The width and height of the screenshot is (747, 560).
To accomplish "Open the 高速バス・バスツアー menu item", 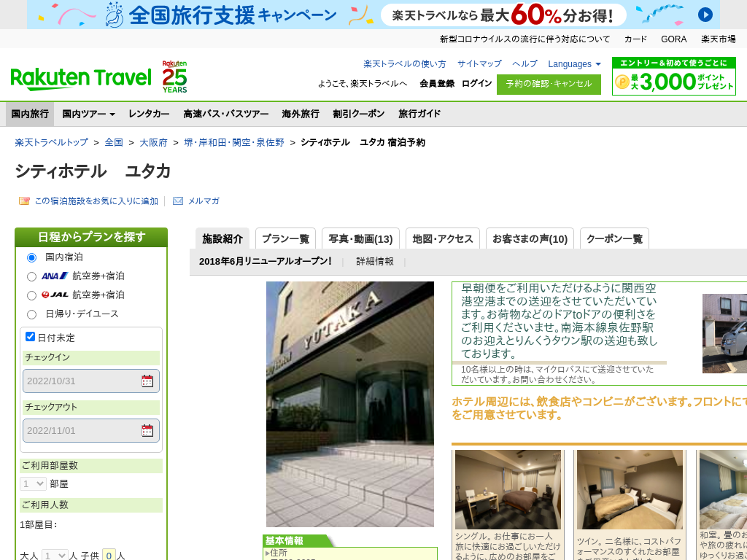I will click(226, 114).
